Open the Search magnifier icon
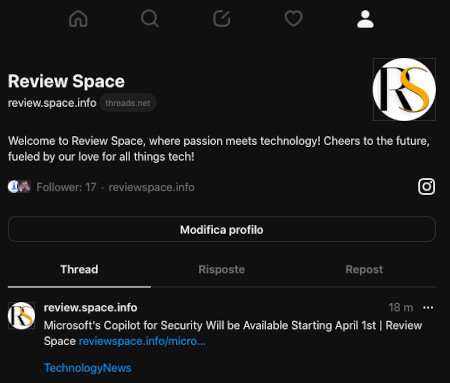 click(150, 18)
